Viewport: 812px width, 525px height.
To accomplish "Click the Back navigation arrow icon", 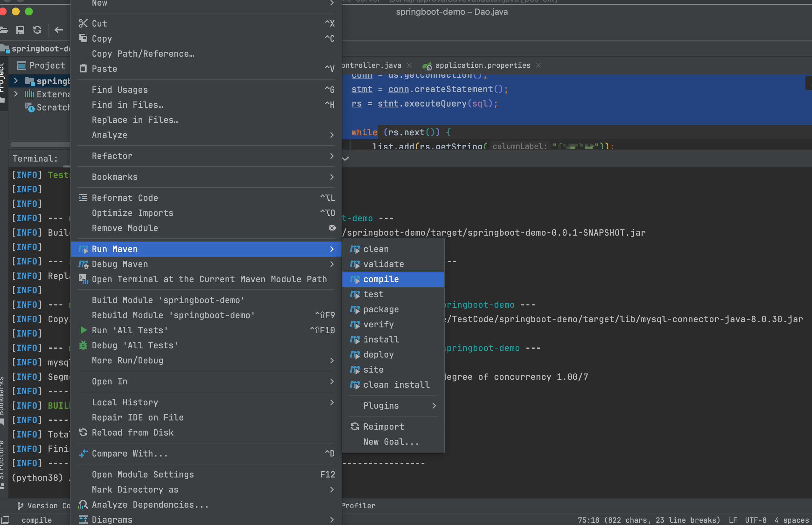I will (59, 30).
